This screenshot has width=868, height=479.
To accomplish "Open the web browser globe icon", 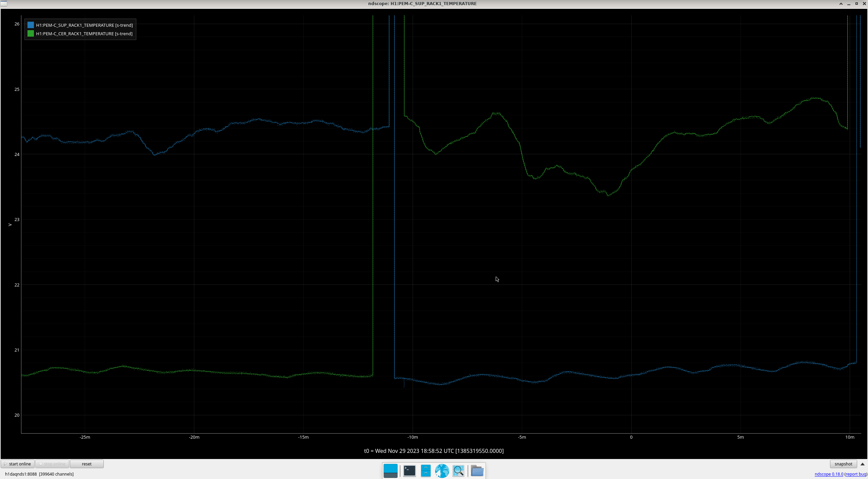I will [x=442, y=471].
